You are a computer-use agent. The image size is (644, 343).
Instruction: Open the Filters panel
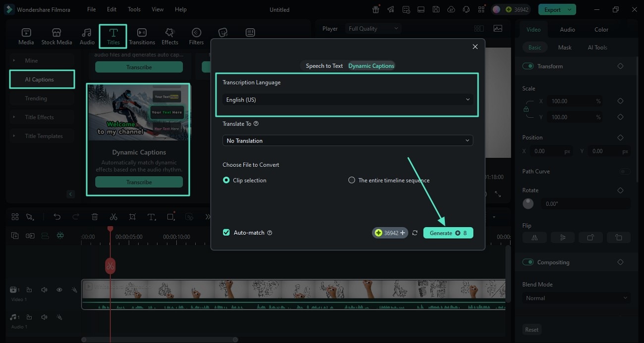click(x=196, y=36)
